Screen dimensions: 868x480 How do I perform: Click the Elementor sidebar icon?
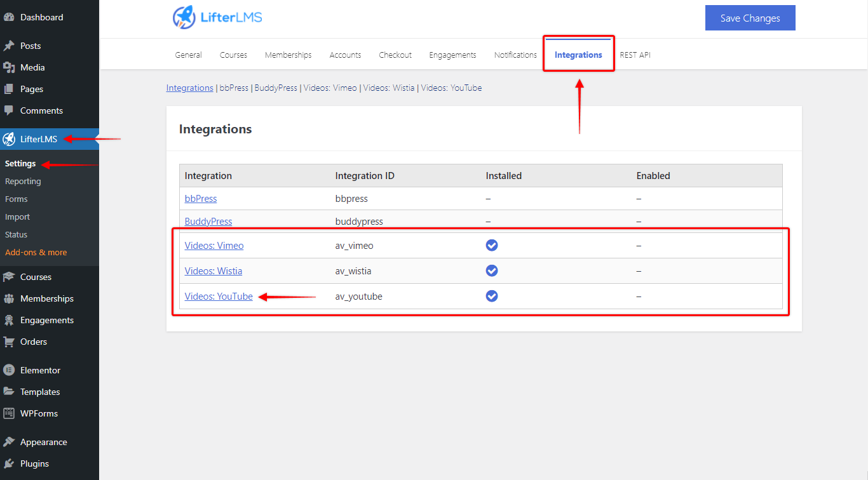point(9,370)
